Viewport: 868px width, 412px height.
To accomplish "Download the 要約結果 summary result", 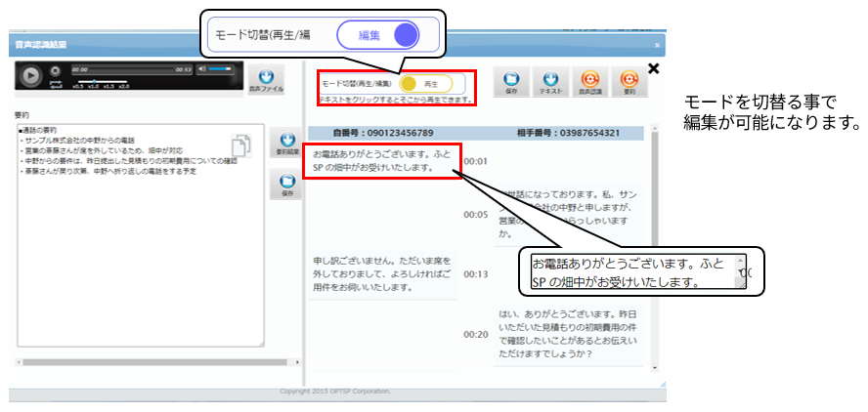I will pos(287,144).
